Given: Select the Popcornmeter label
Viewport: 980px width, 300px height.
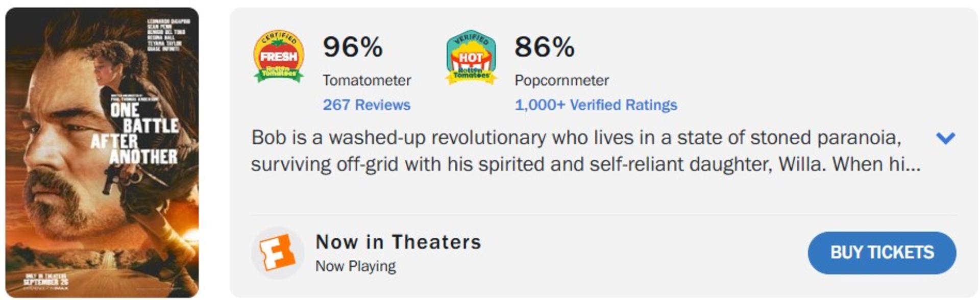Looking at the screenshot, I should click(561, 80).
